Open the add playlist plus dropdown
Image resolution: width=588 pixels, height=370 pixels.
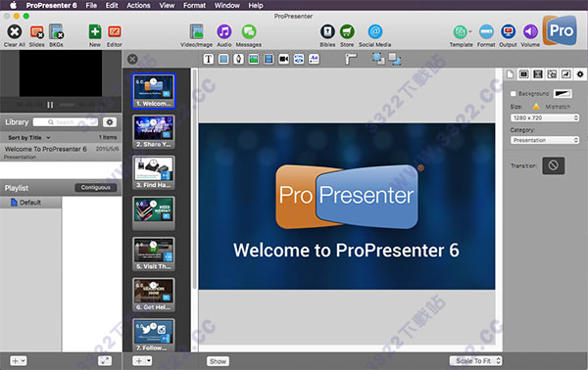coord(18,361)
